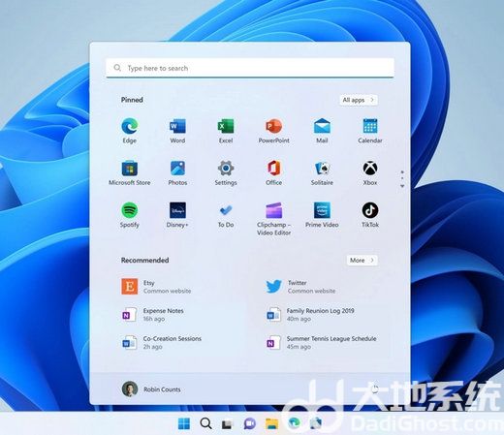Open Excel pinned app
The image size is (504, 435).
pyautogui.click(x=226, y=131)
